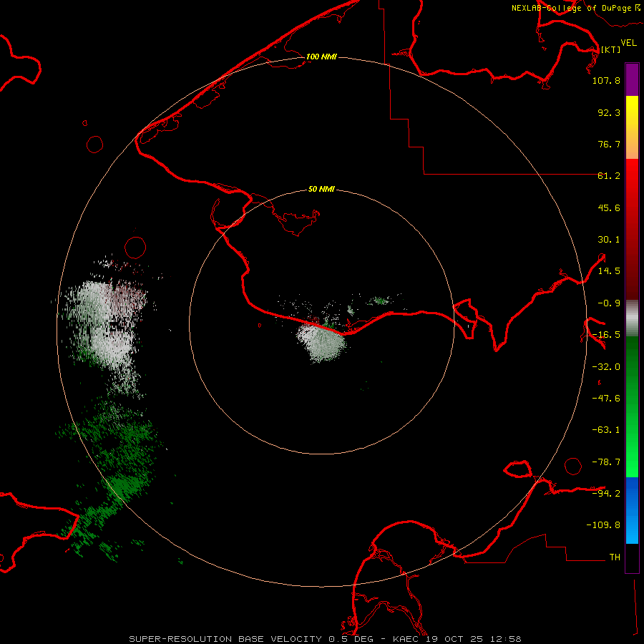Select the 107.8 scale value

[x=606, y=80]
